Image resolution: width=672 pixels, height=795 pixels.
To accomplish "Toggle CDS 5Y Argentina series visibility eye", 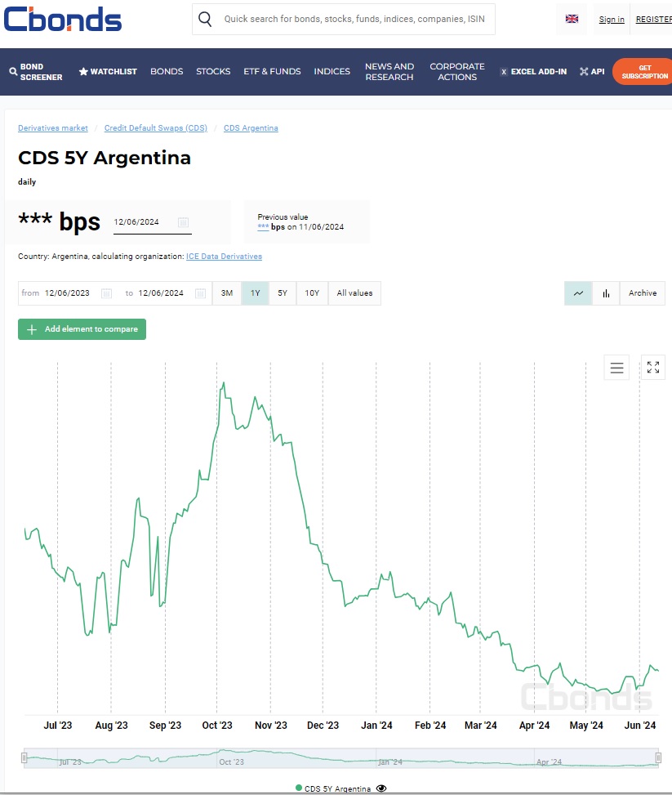I will pyautogui.click(x=381, y=788).
